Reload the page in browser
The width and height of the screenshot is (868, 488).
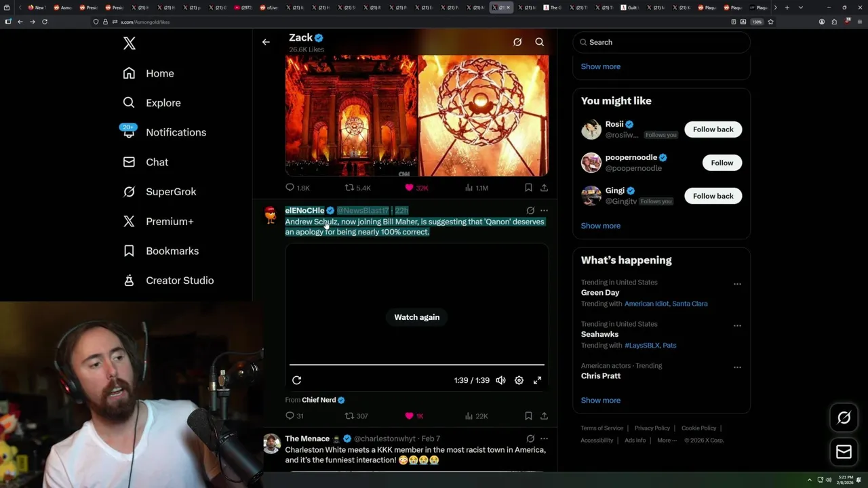[45, 22]
